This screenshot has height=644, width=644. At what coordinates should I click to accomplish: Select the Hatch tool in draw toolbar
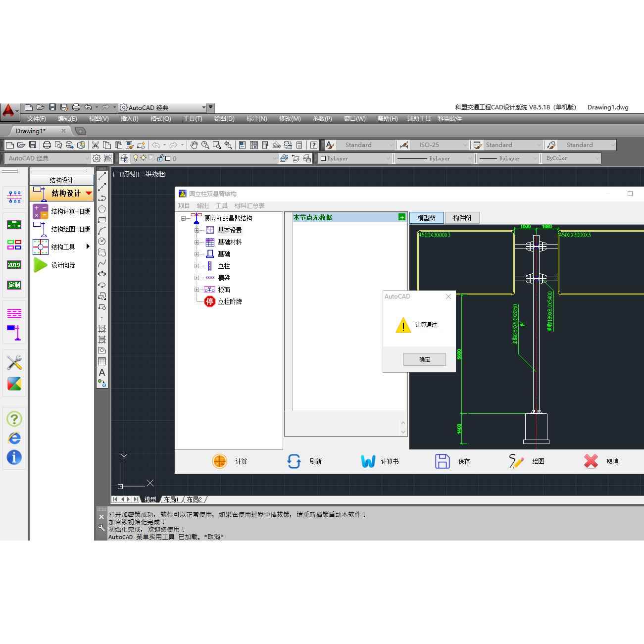point(102,329)
